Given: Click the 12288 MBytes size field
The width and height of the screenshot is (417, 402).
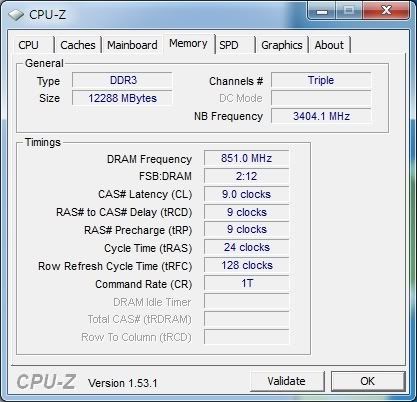Looking at the screenshot, I should 122,98.
